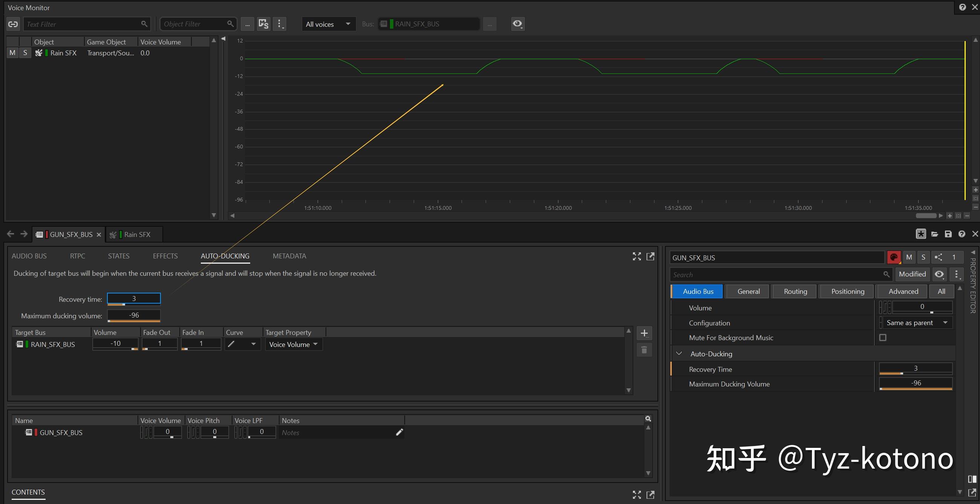
Task: Click the add target bus plus button
Action: pos(644,333)
